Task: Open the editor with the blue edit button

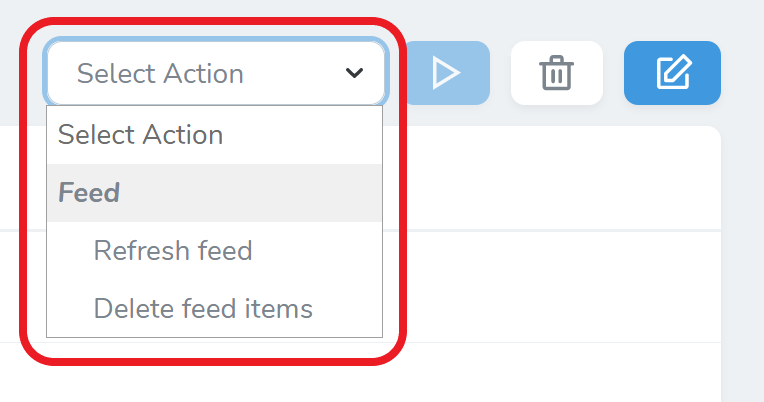Action: tap(672, 73)
